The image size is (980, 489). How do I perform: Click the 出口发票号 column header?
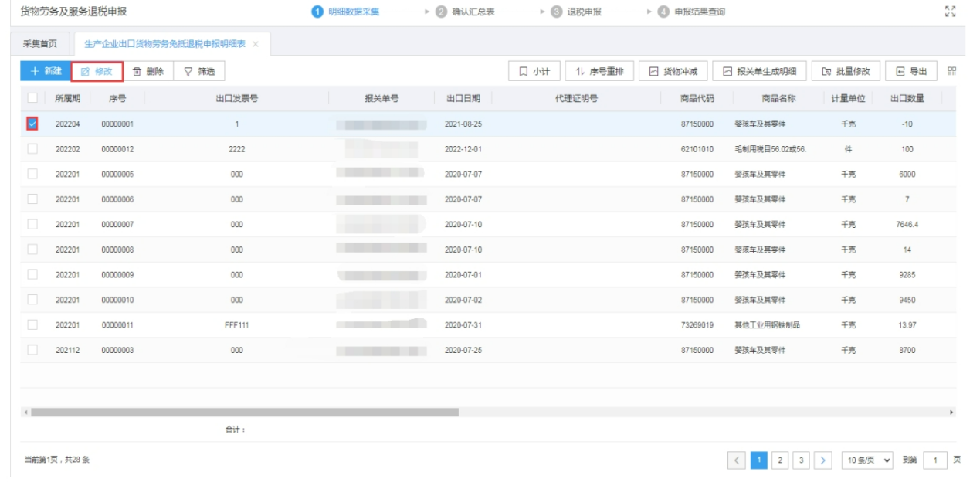click(236, 99)
